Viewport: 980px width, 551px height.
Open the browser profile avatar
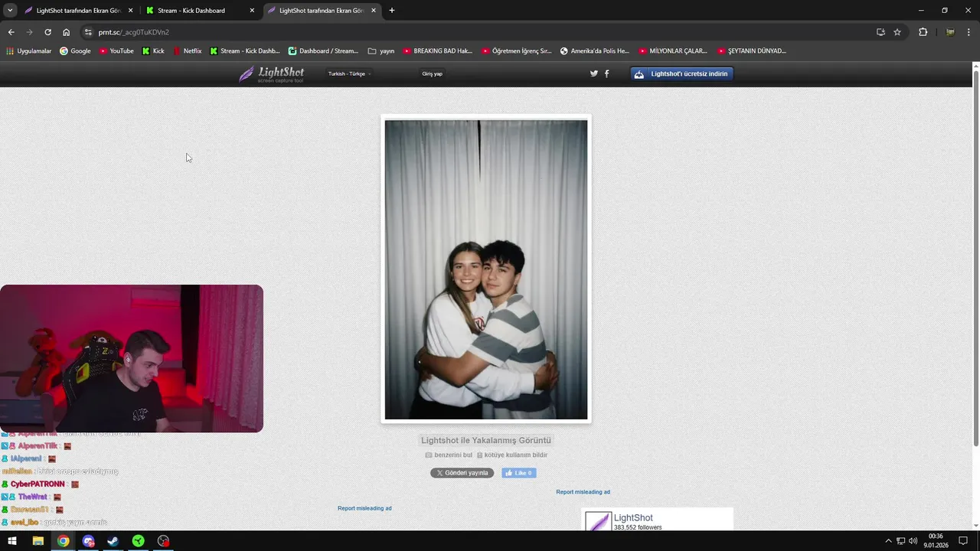[x=950, y=32]
